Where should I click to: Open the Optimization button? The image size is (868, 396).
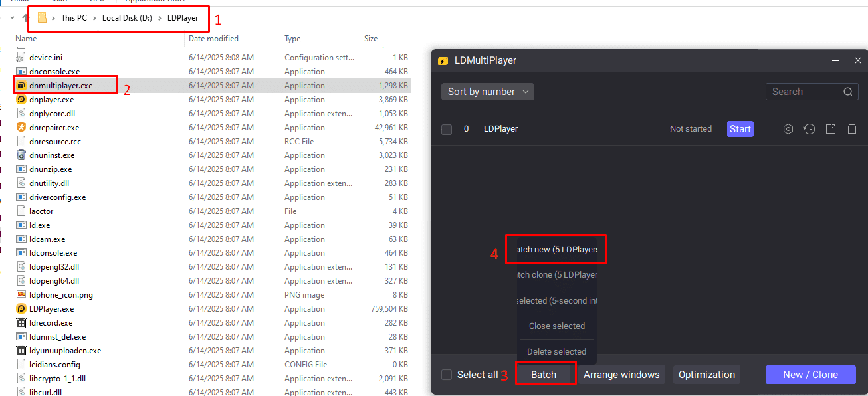pos(706,375)
